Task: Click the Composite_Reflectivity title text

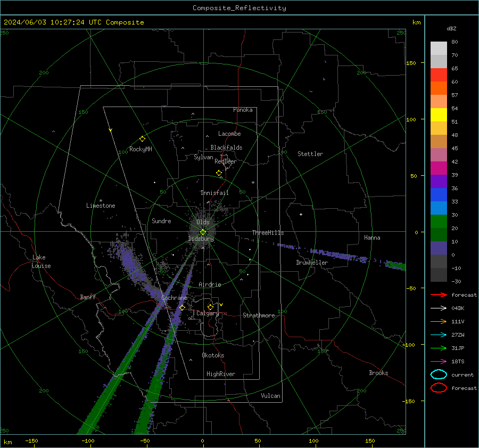Action: pos(239,8)
